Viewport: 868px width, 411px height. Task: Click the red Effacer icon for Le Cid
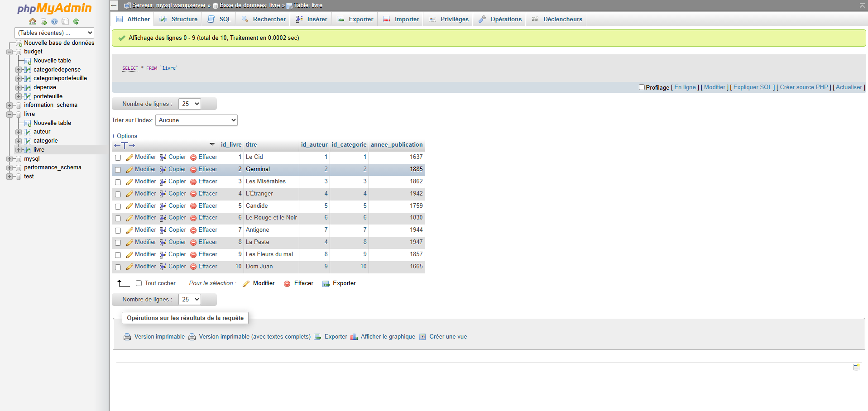194,157
